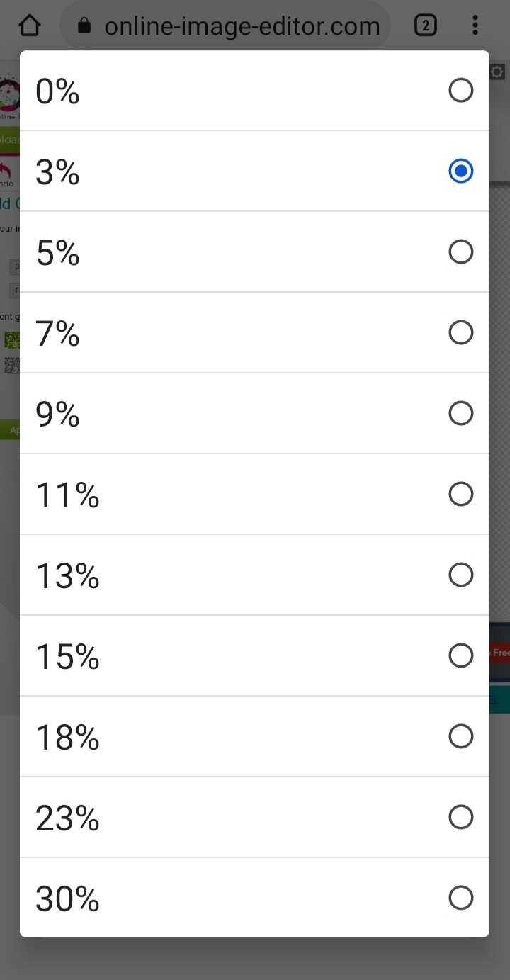
Task: Select the 18% radio button
Action: tap(460, 736)
